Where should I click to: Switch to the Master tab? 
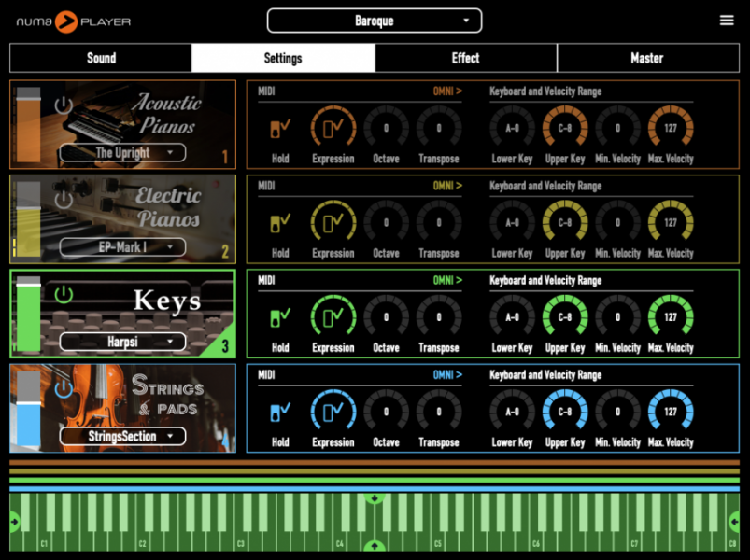point(646,58)
